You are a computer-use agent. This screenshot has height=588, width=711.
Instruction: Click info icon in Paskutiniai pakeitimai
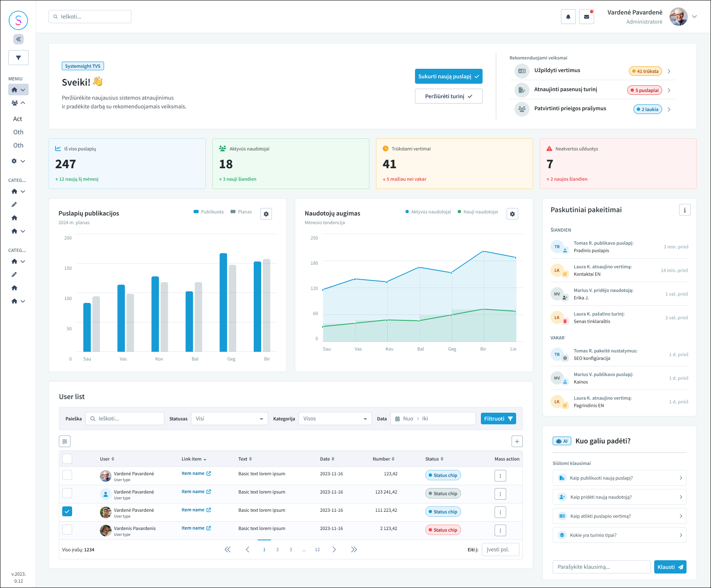click(x=684, y=210)
